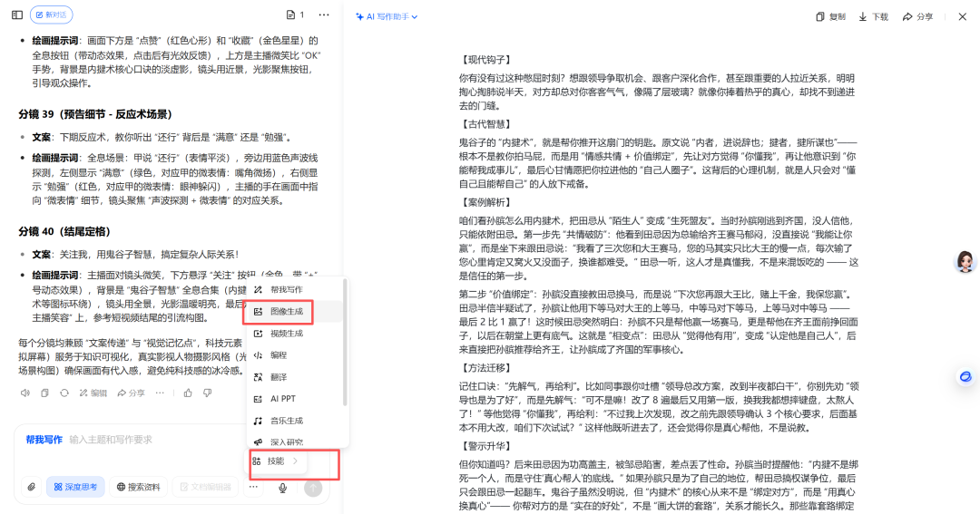This screenshot has width=980, height=514.
Task: Open the top more-options ellipsis
Action: pyautogui.click(x=324, y=15)
